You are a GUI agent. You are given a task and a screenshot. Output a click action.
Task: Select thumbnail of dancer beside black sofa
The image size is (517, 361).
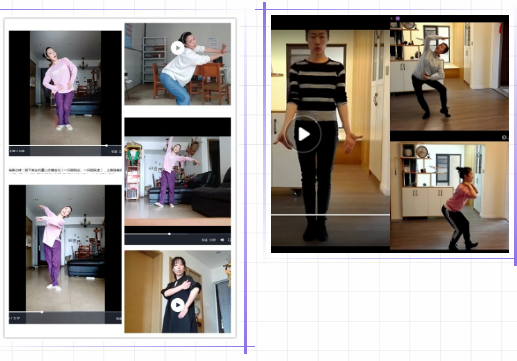pos(178,181)
